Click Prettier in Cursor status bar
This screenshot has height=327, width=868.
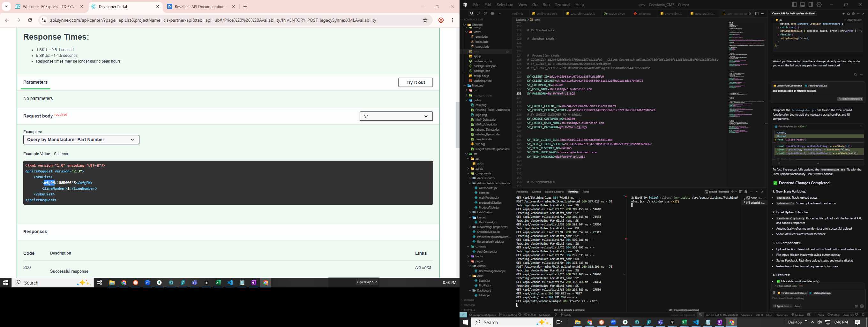coord(834,315)
